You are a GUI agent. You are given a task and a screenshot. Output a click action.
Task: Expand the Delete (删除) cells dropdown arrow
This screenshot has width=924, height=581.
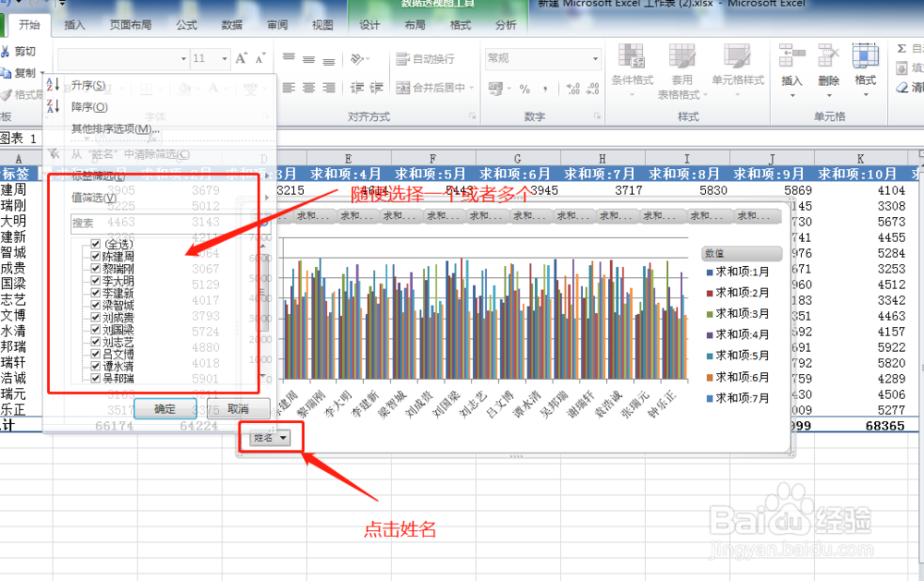click(x=829, y=95)
